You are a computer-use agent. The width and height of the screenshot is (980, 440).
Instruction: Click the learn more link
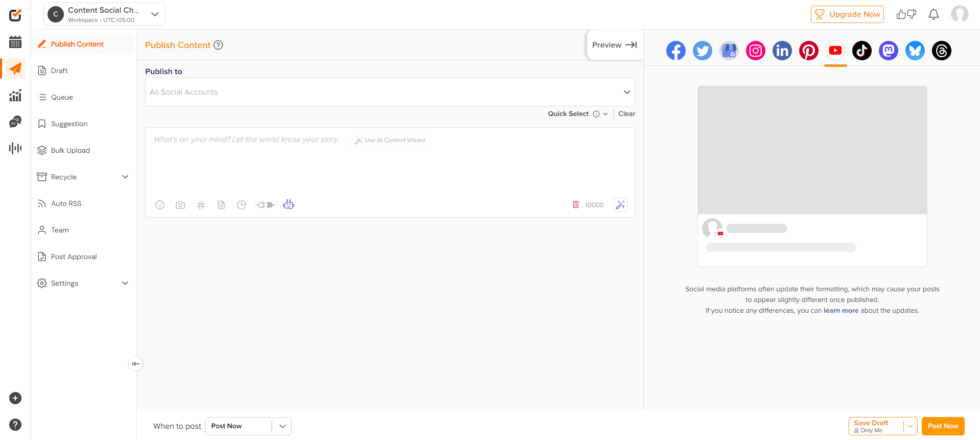[x=841, y=311]
